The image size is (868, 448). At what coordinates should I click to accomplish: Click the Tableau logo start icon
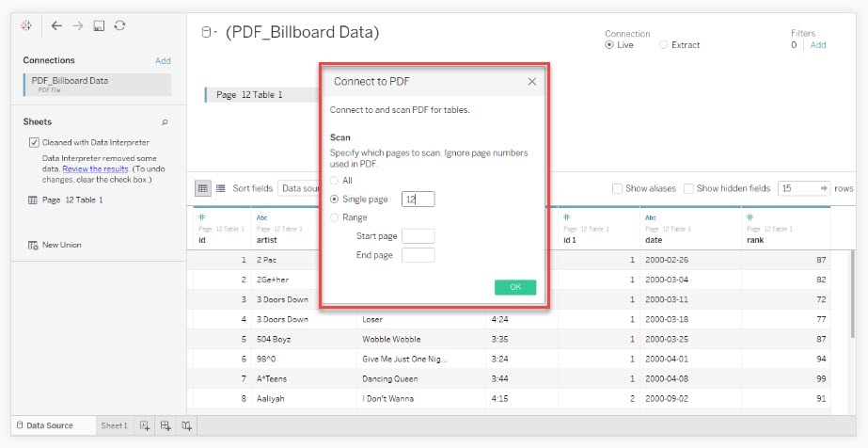pos(27,25)
